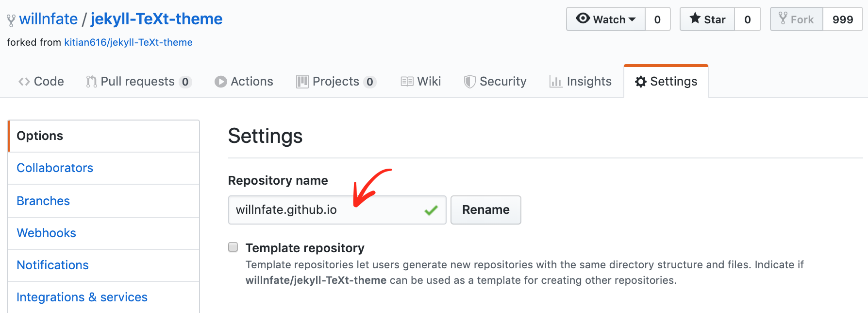This screenshot has width=868, height=313.
Task: Open the Projects tab
Action: pos(336,82)
